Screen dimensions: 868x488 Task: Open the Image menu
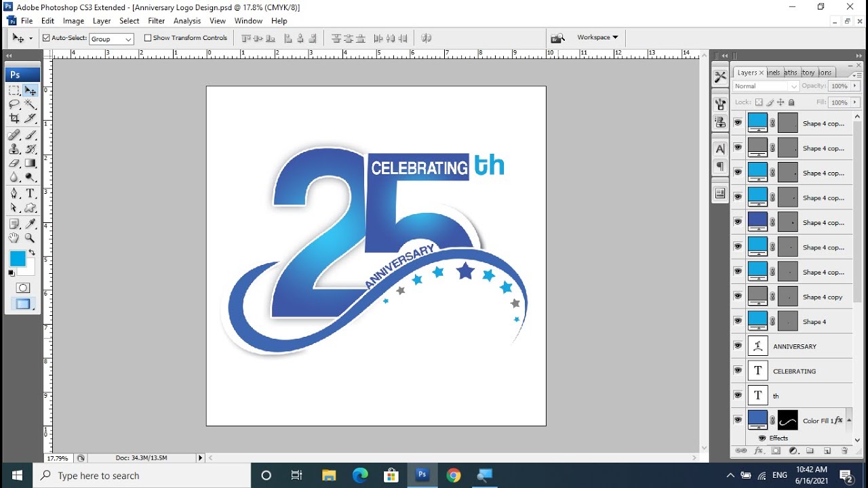pyautogui.click(x=73, y=21)
